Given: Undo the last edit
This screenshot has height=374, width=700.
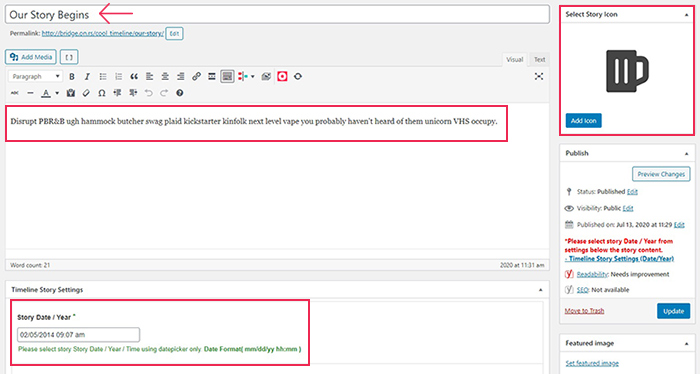Looking at the screenshot, I should click(x=149, y=93).
